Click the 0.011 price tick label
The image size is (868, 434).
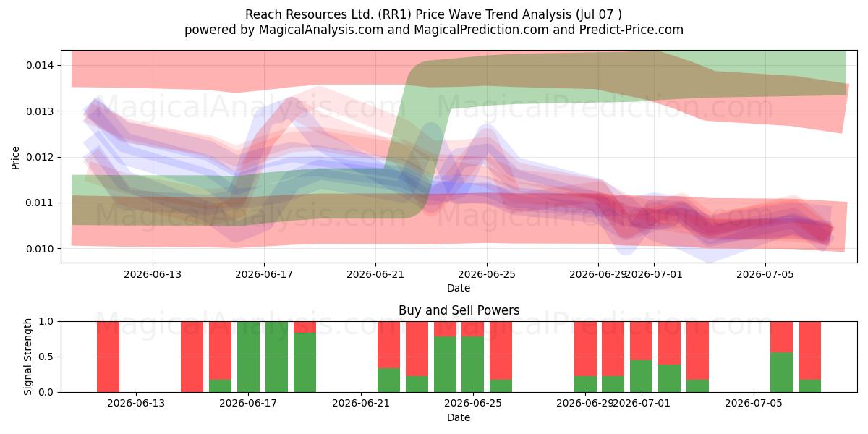click(41, 203)
